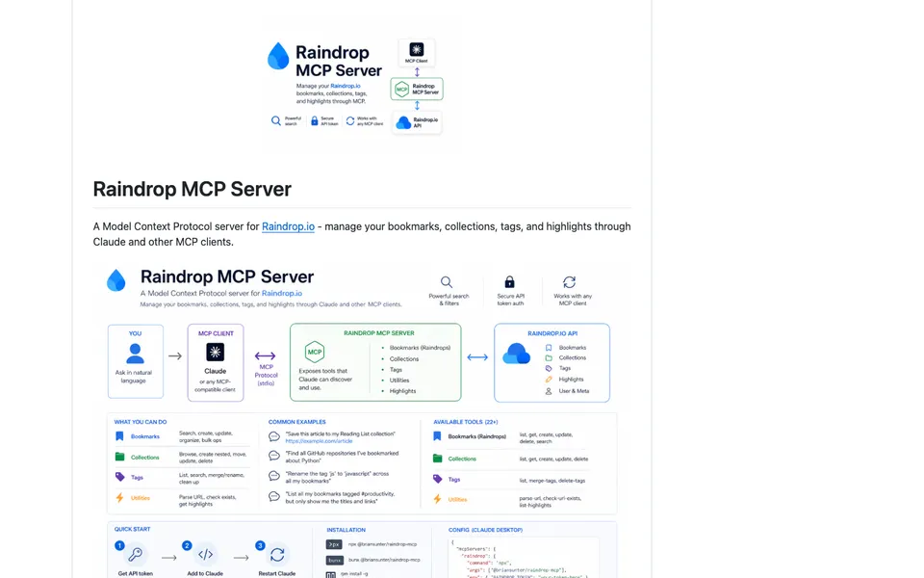
Task: Click the lightning bolt icon under WHAT YOU CAN DO
Action: coord(119,498)
